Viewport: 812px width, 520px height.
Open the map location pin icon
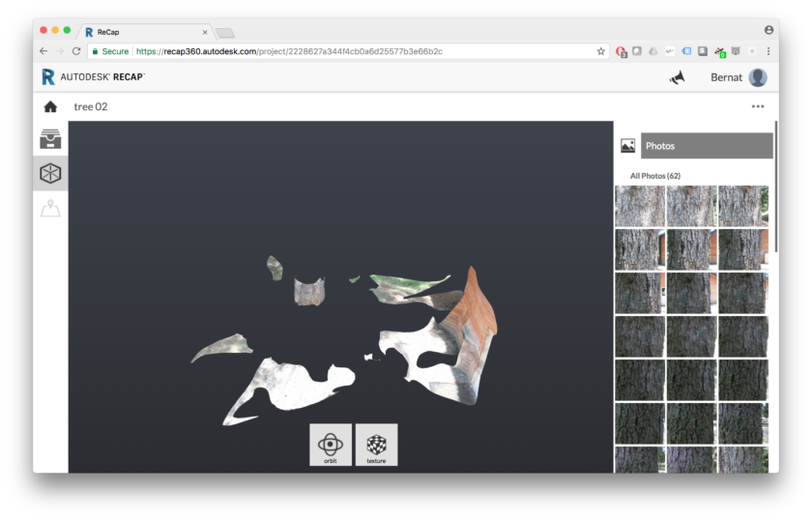pyautogui.click(x=50, y=208)
